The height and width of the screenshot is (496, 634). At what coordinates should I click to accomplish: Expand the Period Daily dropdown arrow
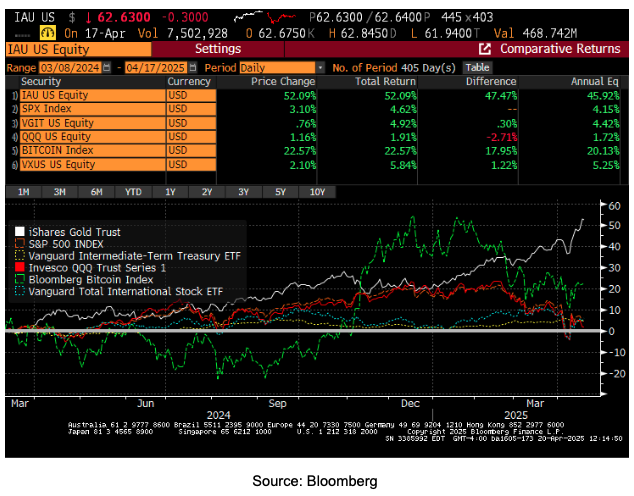(x=320, y=68)
